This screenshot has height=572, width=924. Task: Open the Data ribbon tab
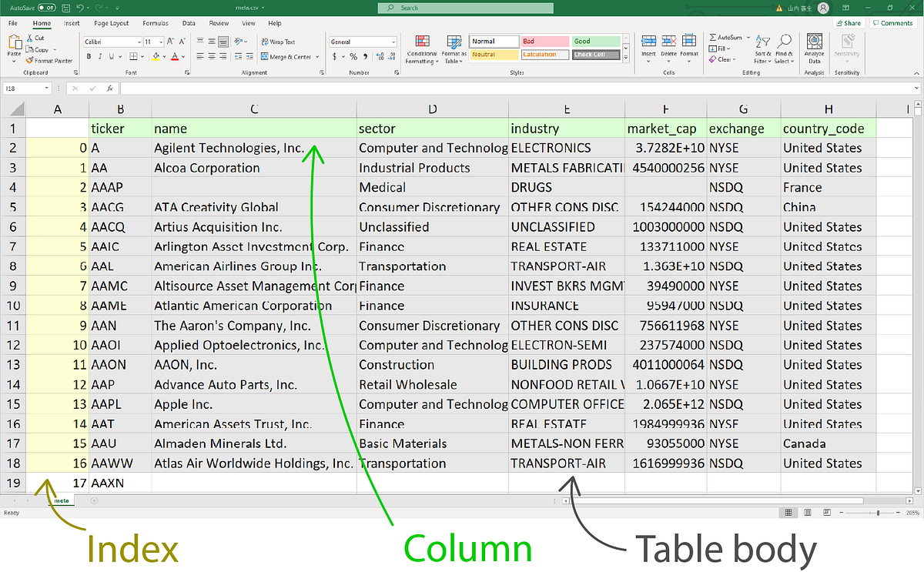tap(189, 23)
